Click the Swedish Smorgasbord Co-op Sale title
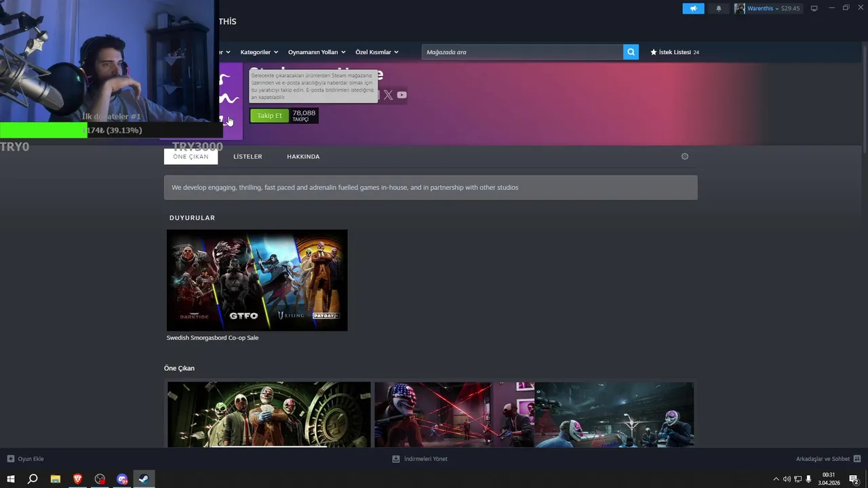 212,338
